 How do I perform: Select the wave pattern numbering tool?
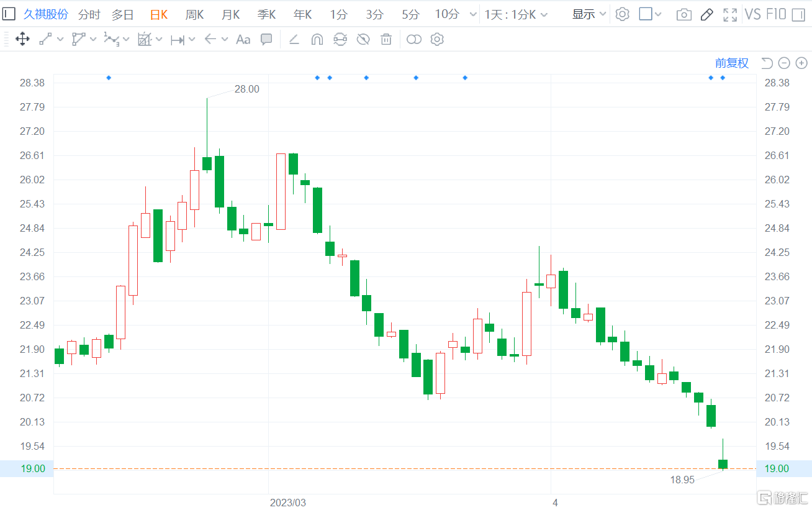pyautogui.click(x=111, y=40)
